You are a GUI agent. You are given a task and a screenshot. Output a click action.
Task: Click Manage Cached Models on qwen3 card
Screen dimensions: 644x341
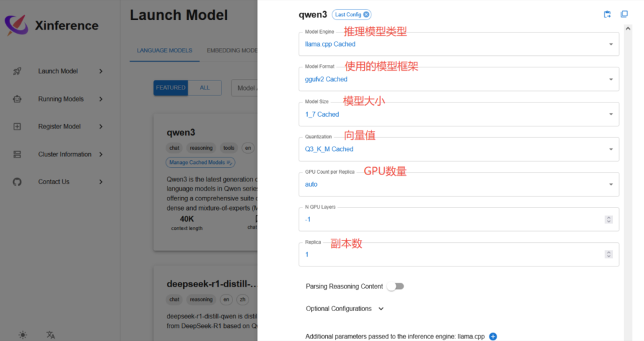(x=201, y=163)
